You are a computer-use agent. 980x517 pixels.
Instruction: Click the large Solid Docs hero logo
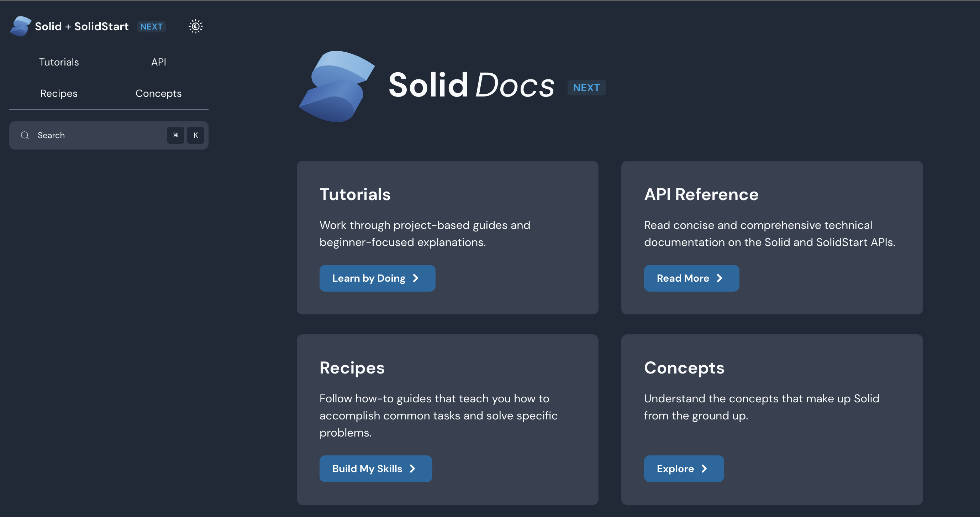337,87
